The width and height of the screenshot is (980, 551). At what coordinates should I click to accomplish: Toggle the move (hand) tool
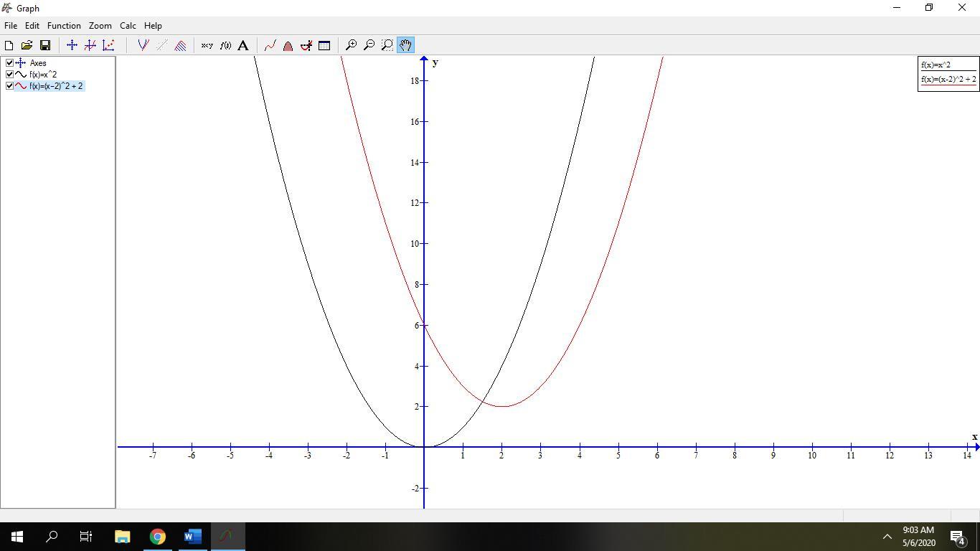[x=405, y=45]
